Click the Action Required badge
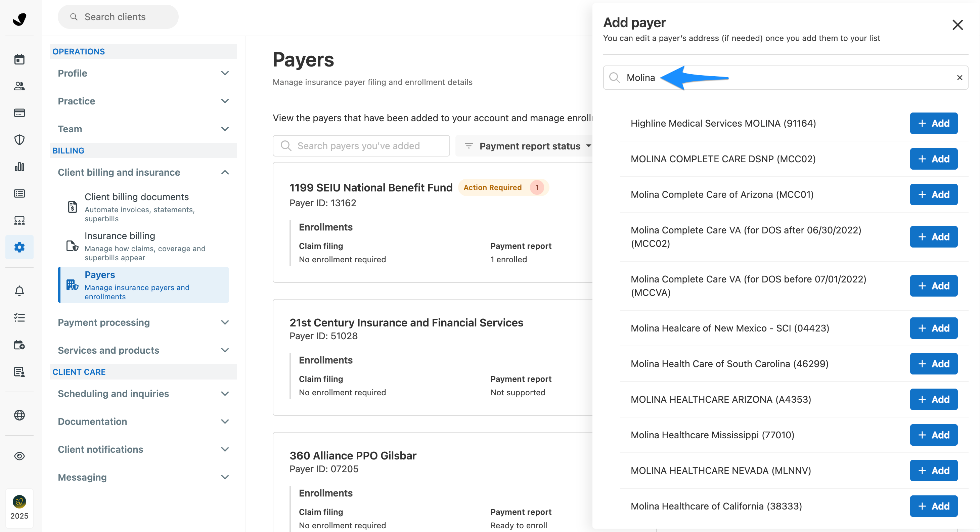 503,187
